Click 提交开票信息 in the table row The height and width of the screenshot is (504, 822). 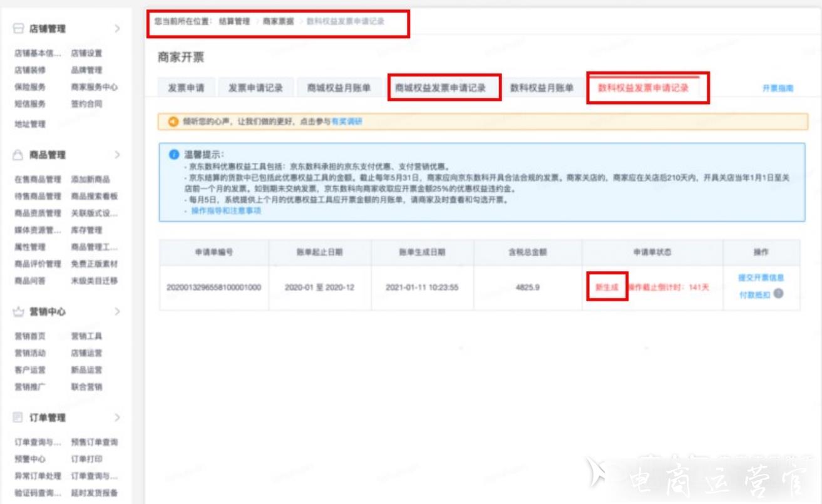point(761,278)
